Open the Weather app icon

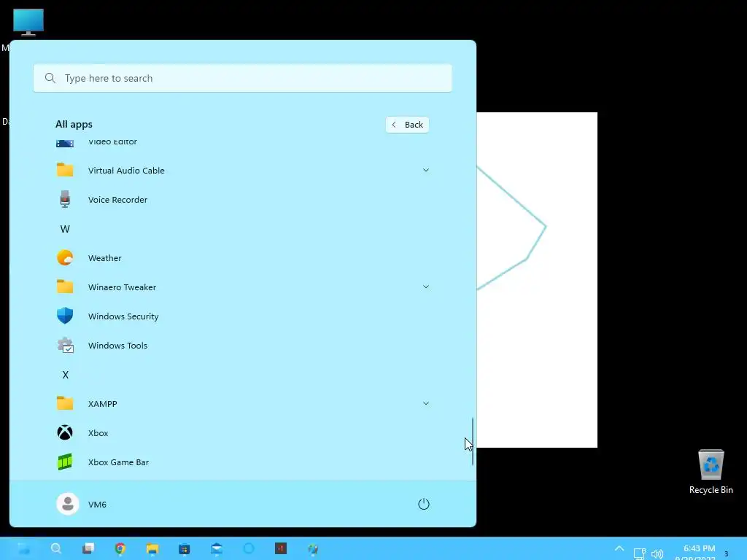(x=65, y=257)
